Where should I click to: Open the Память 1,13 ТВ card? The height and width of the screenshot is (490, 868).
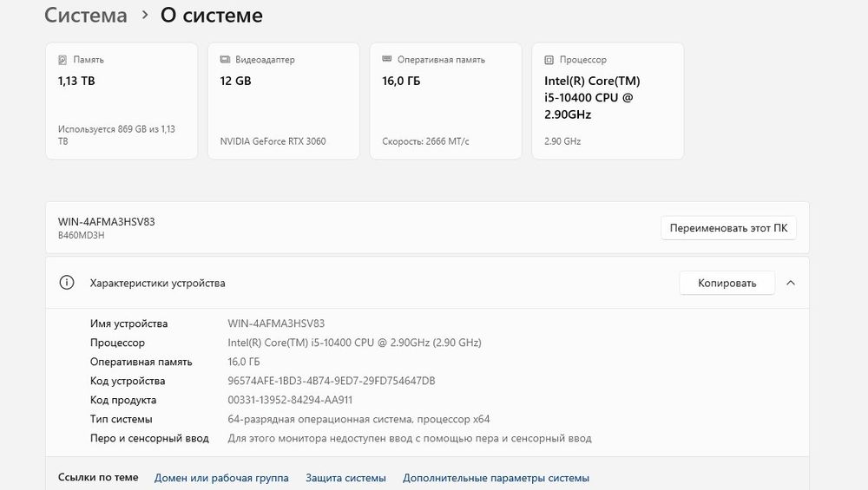[122, 101]
